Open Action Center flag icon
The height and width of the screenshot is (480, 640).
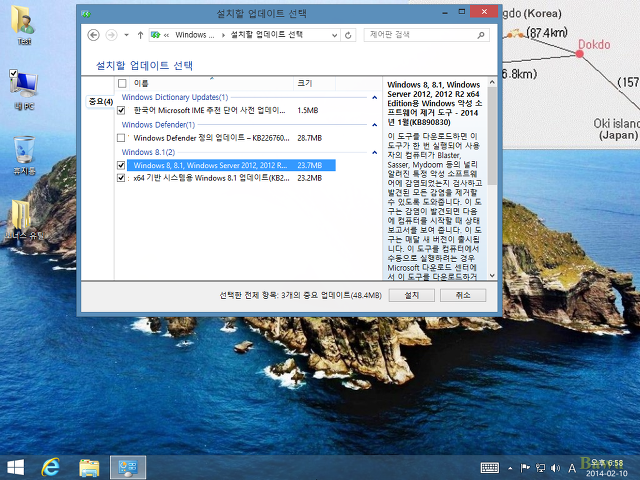pos(525,468)
